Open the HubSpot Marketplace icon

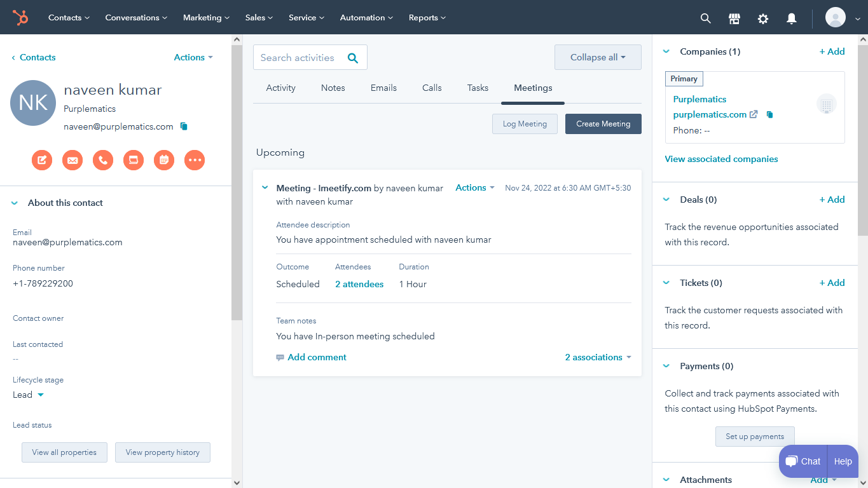tap(734, 18)
